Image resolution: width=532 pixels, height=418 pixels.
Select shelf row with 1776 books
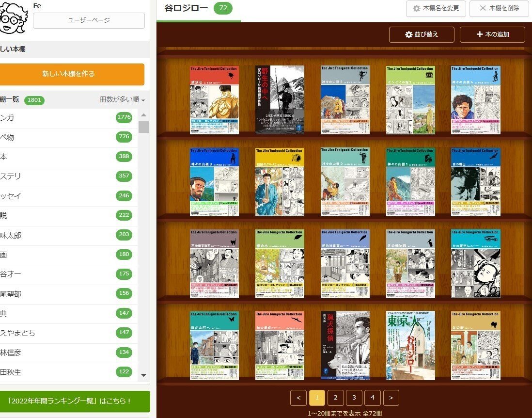[x=69, y=118]
